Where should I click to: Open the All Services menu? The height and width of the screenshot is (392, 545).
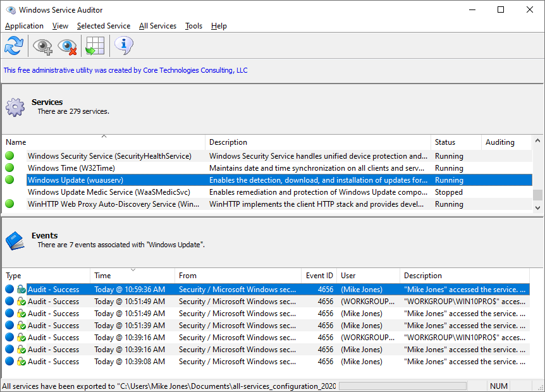click(157, 26)
